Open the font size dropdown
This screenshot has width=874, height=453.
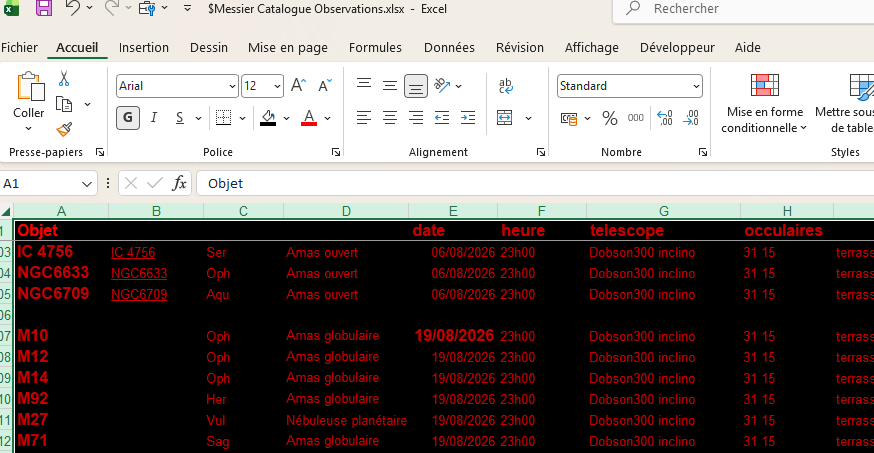coord(277,86)
